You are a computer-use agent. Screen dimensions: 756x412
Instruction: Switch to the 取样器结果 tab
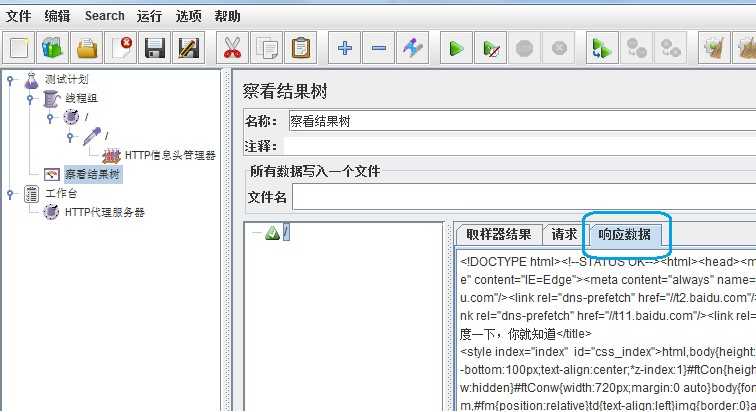(499, 234)
